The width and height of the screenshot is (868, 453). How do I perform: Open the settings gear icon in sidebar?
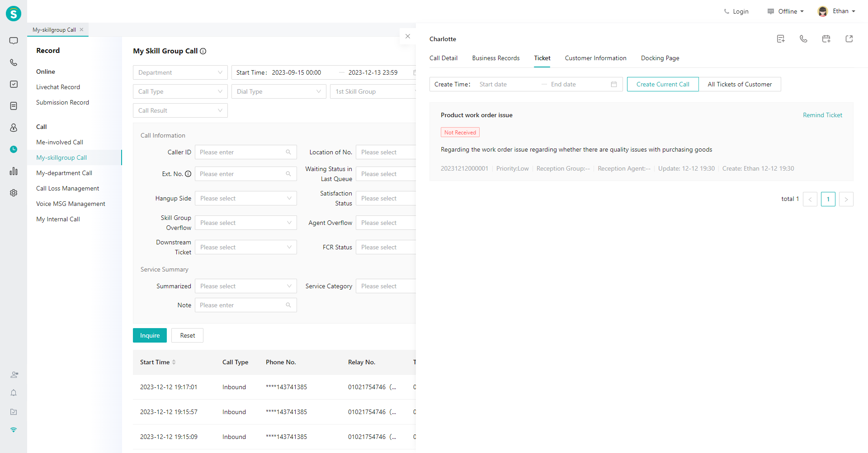click(x=14, y=193)
